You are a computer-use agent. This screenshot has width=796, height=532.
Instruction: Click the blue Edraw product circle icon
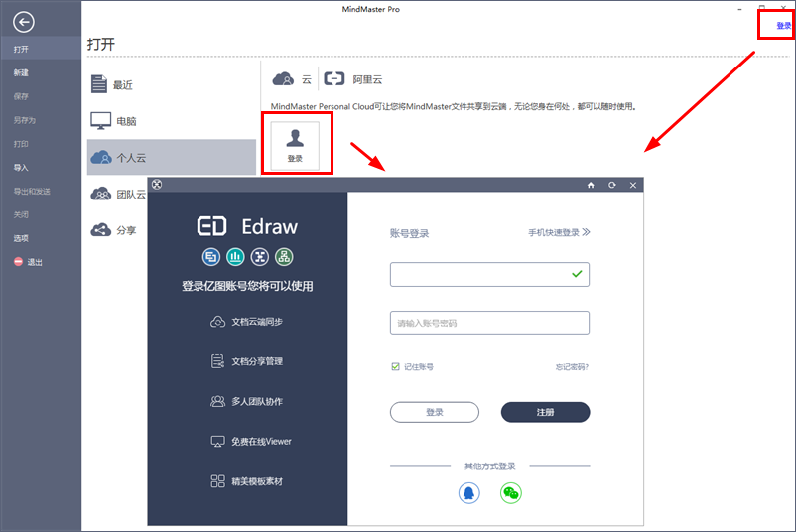(211, 257)
